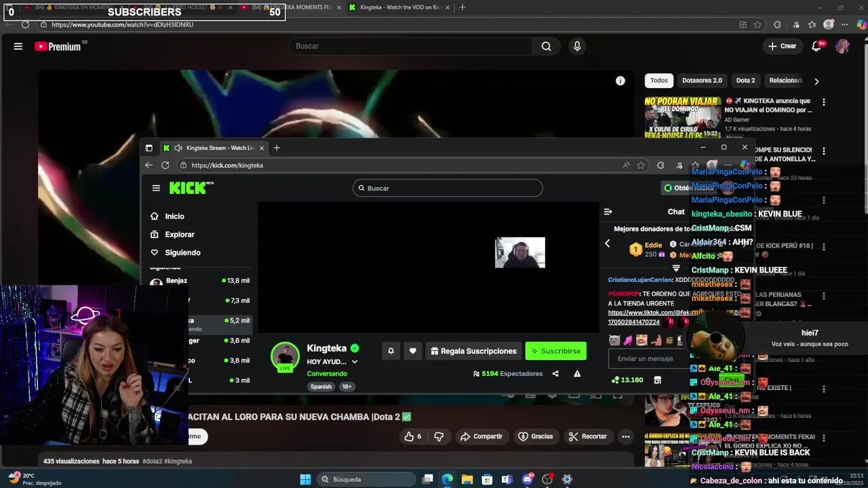868x488 pixels.
Task: Click the Enviar un mensaje chat box
Action: pos(648,359)
